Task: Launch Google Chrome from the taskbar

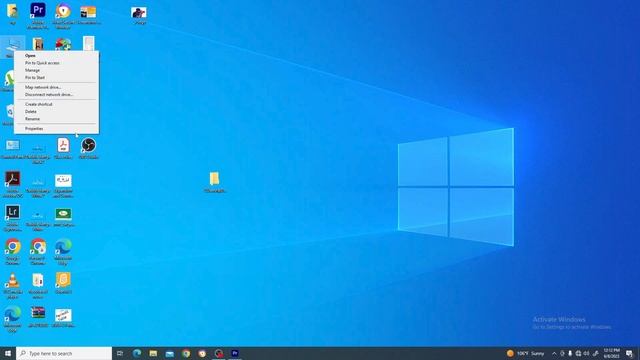Action: click(186, 353)
